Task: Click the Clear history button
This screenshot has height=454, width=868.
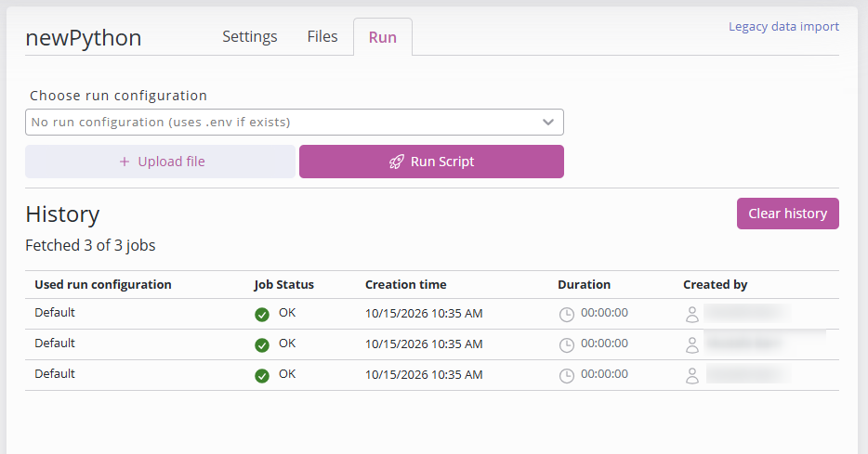Action: coord(788,214)
